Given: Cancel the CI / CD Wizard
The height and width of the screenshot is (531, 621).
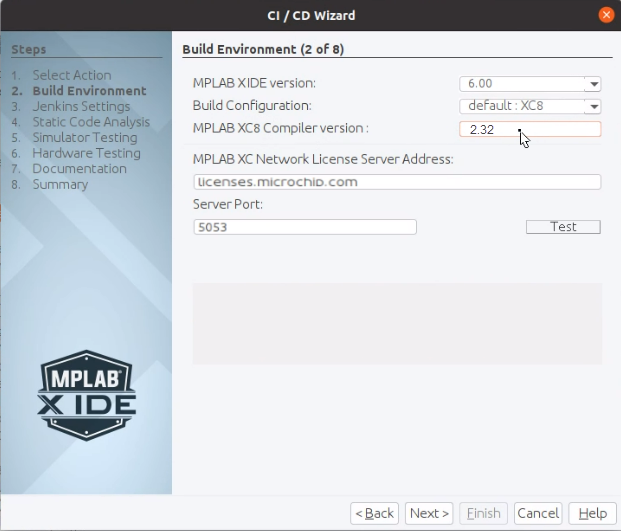Looking at the screenshot, I should [538, 513].
